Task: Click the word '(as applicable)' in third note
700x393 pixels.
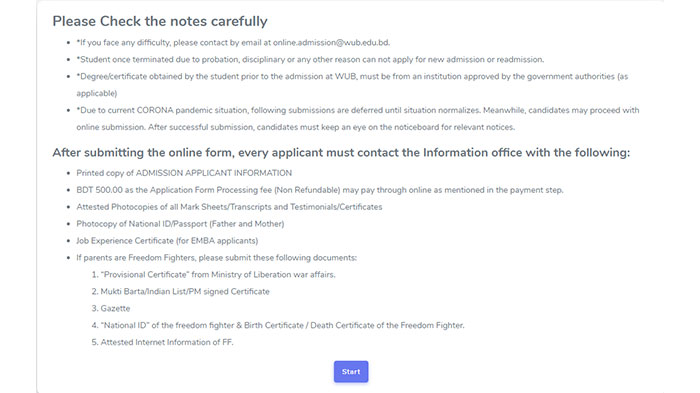Action: [96, 93]
